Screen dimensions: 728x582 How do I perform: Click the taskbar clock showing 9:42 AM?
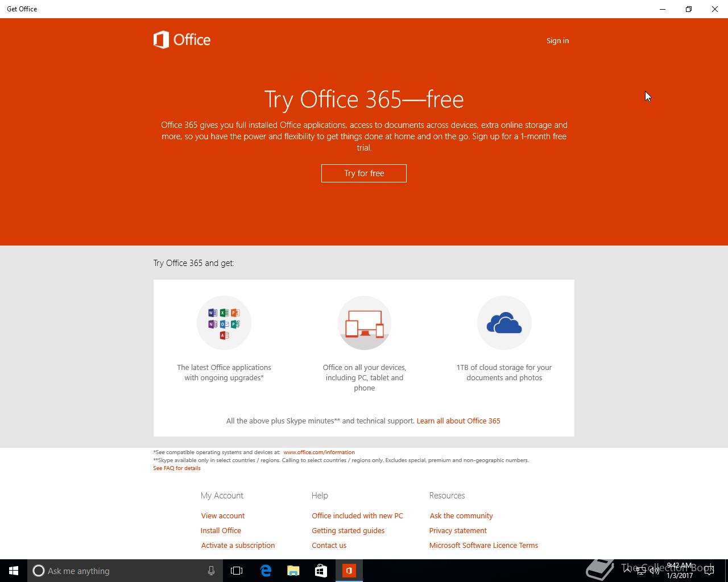click(680, 571)
